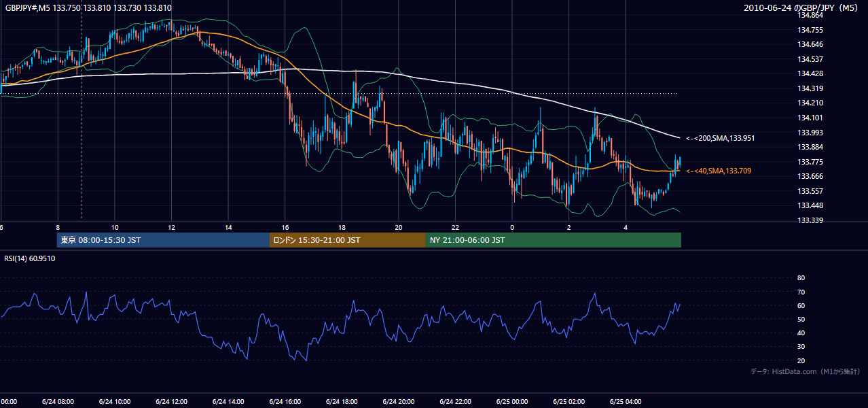
Task: Click the 40 SMA 133.709 label
Action: coord(719,171)
